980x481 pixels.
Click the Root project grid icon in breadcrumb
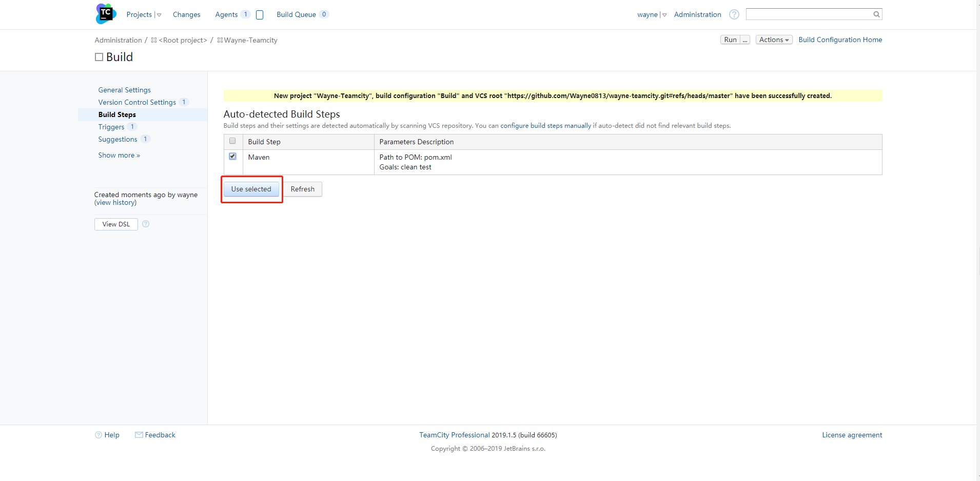pos(154,40)
